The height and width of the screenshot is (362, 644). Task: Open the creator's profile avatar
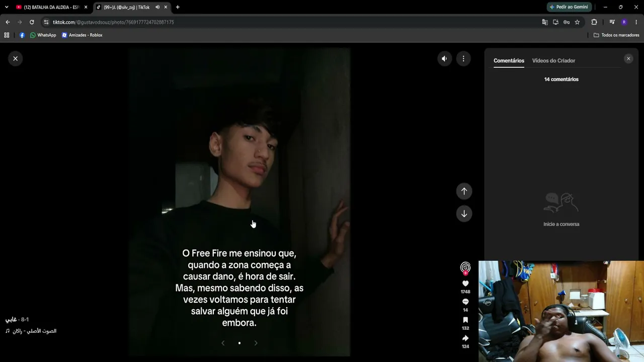(x=465, y=268)
